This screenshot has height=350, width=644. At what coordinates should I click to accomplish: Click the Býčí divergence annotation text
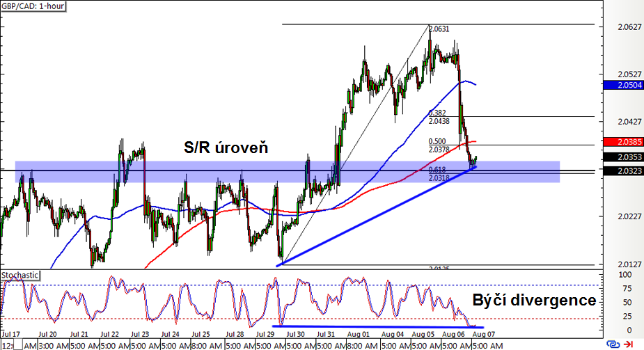534,301
